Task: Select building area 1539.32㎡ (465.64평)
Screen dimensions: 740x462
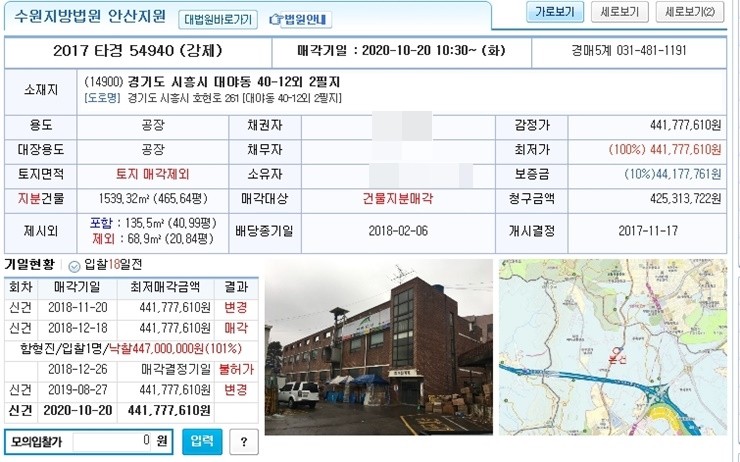Action: pyautogui.click(x=153, y=199)
